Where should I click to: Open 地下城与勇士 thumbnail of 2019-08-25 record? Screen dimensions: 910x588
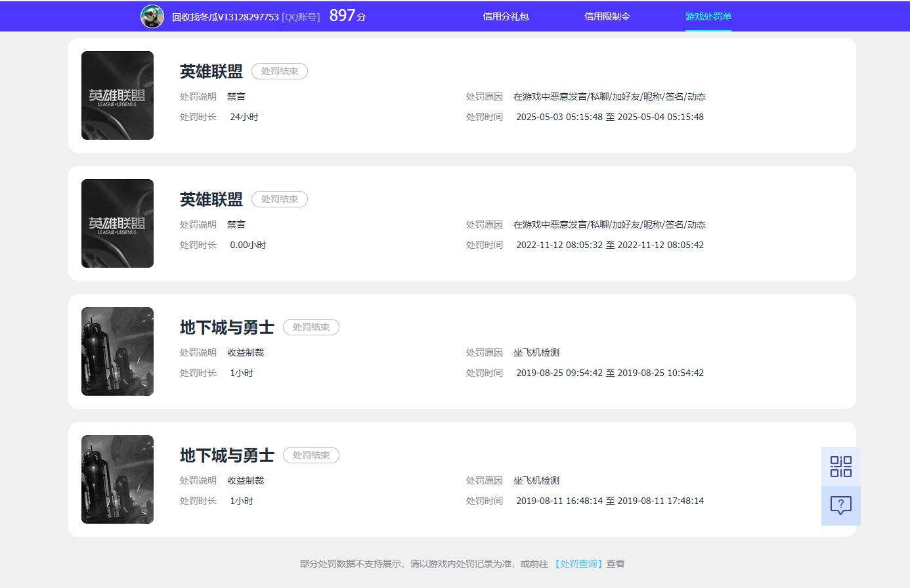[118, 352]
